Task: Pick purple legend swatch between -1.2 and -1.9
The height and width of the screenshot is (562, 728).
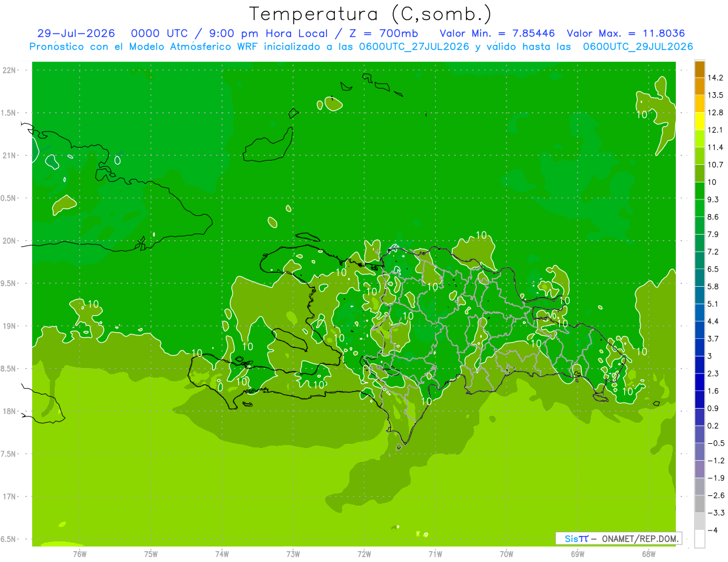Action: click(x=699, y=469)
